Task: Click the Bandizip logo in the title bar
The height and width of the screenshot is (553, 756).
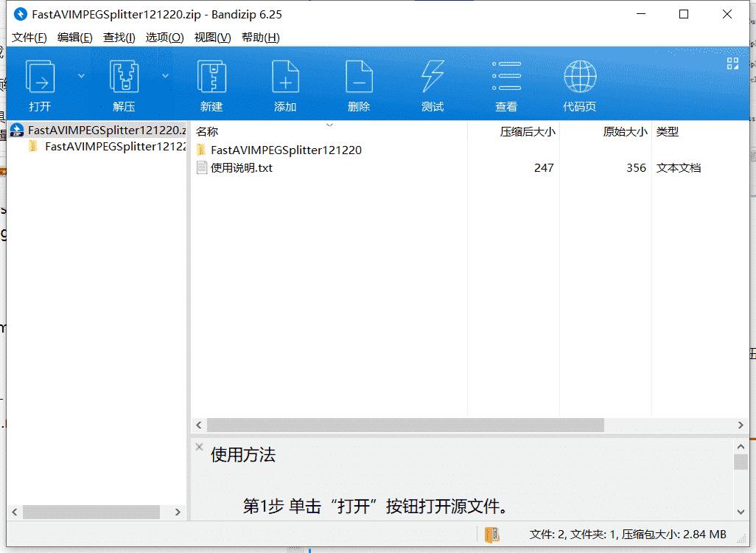Action: point(20,15)
